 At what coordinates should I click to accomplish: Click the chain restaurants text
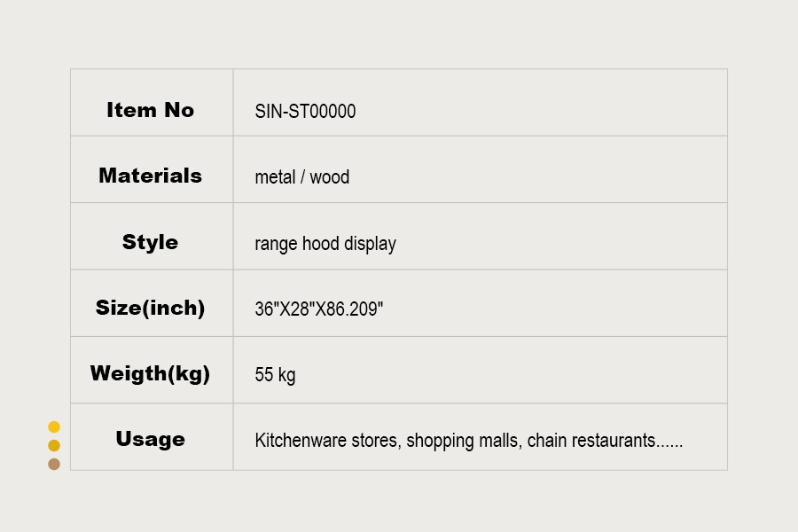tap(591, 441)
